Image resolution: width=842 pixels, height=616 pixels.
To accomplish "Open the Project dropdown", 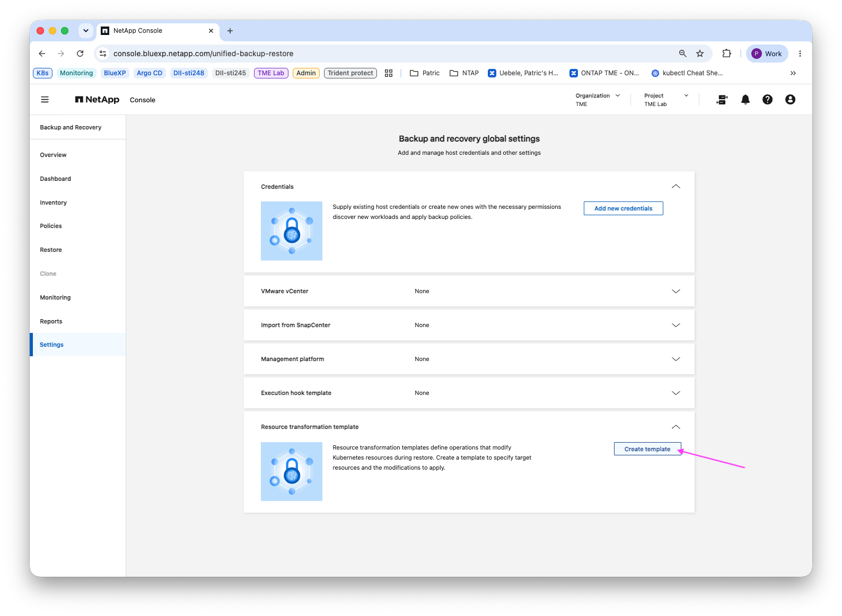I will [666, 100].
